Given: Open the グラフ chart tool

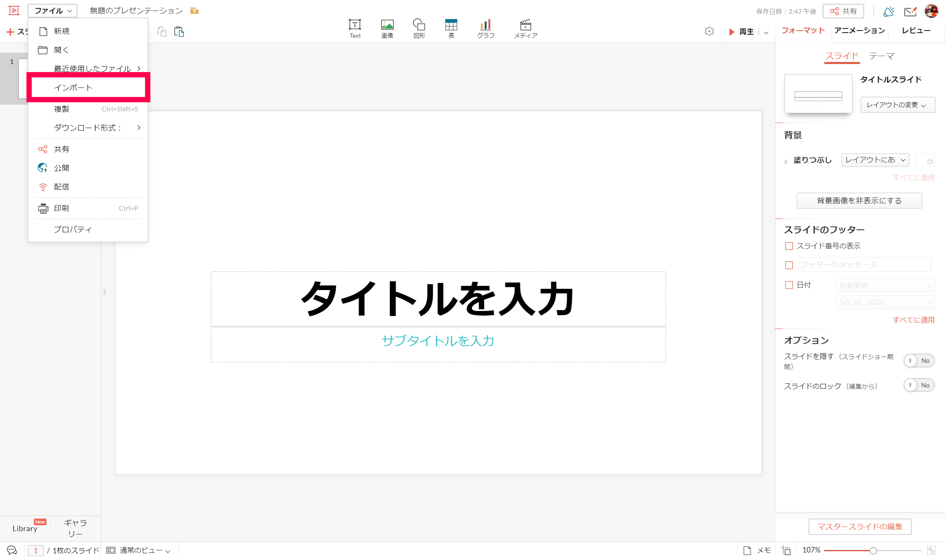Looking at the screenshot, I should click(485, 28).
